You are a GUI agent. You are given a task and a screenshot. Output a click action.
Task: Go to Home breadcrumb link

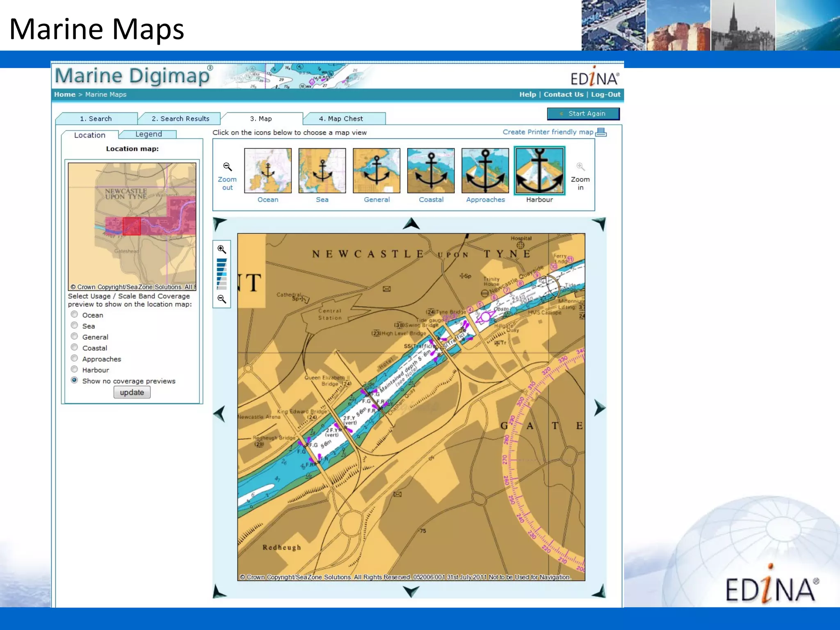click(x=65, y=94)
